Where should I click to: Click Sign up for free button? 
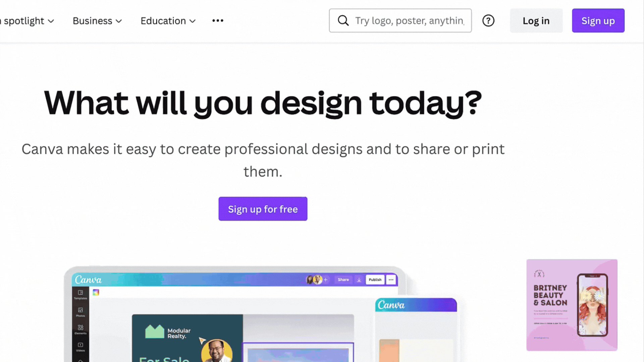pyautogui.click(x=263, y=208)
